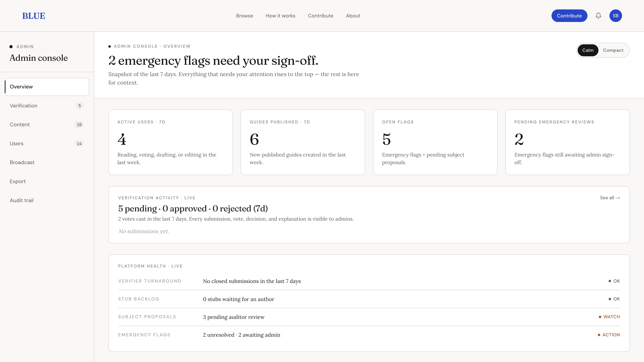Screen dimensions: 644x362
Task: Click Pending Emergency Reviews card
Action: (567, 142)
